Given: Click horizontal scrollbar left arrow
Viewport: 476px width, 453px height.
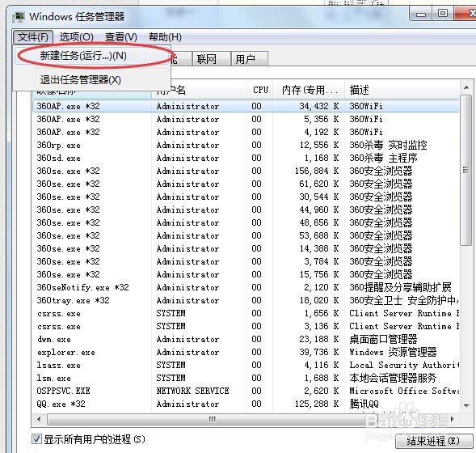Looking at the screenshot, I should click(x=39, y=420).
